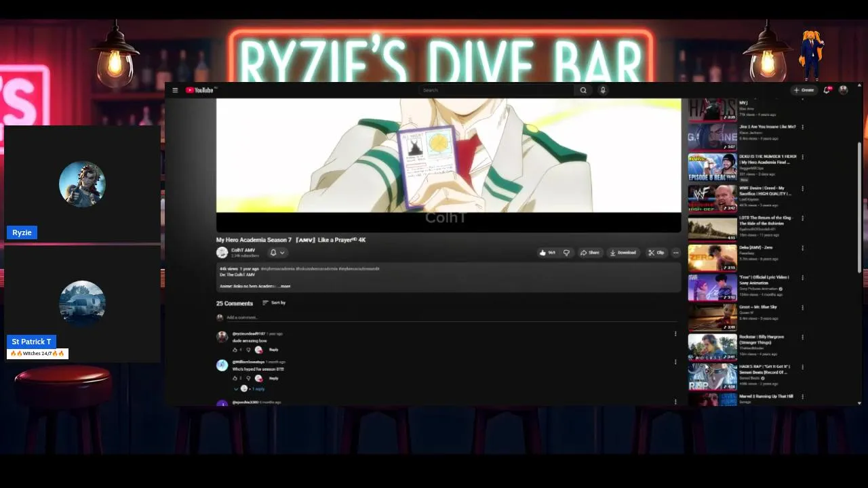Screen dimensions: 868x488
Task: Open the 'Are You Insane Like Me?' recommended video thumbnail
Action: pyautogui.click(x=712, y=137)
